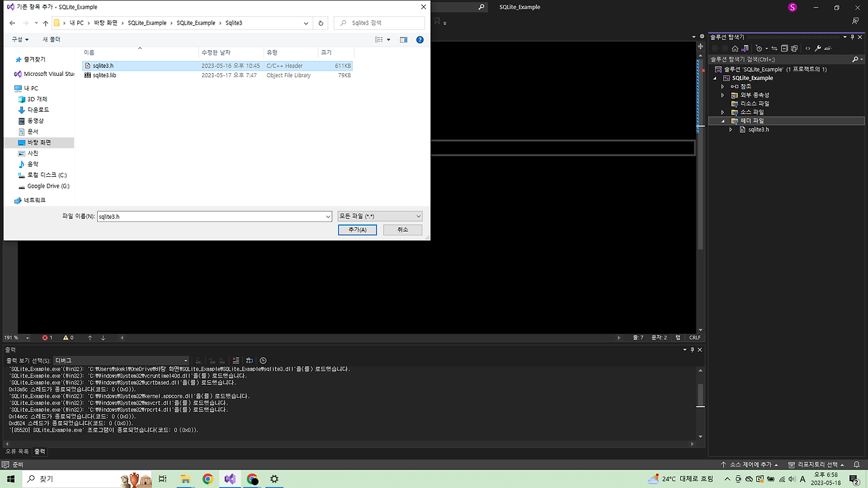Open Properties with the wrench icon
Image resolution: width=868 pixels, height=488 pixels.
click(x=818, y=48)
